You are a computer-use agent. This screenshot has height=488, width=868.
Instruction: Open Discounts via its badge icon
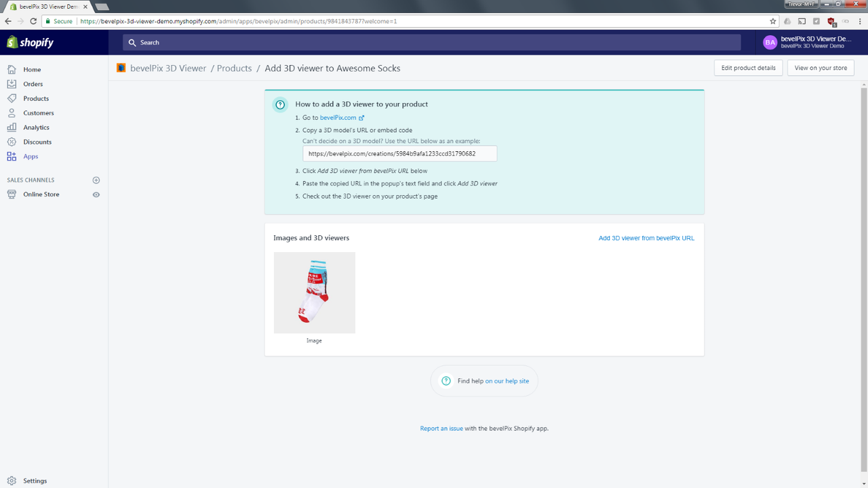[12, 142]
